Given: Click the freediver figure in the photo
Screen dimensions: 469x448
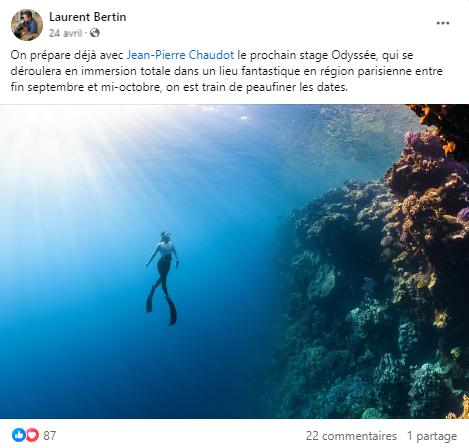Looking at the screenshot, I should point(163,277).
